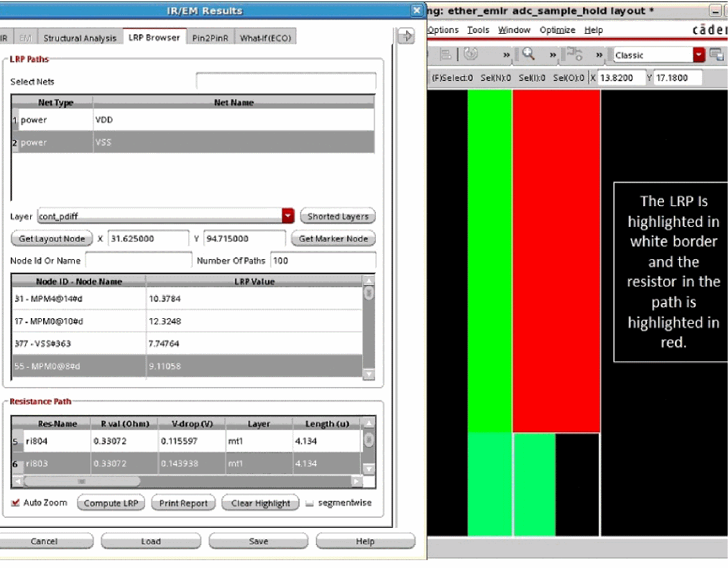Screen dimensions: 728x568
Task: Open the Classic workspace dropdown
Action: 699,55
